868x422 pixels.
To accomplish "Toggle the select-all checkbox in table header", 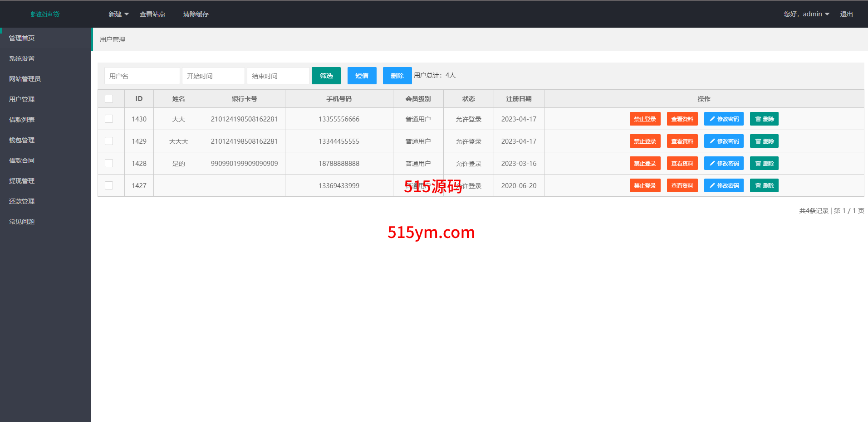I will (x=109, y=99).
